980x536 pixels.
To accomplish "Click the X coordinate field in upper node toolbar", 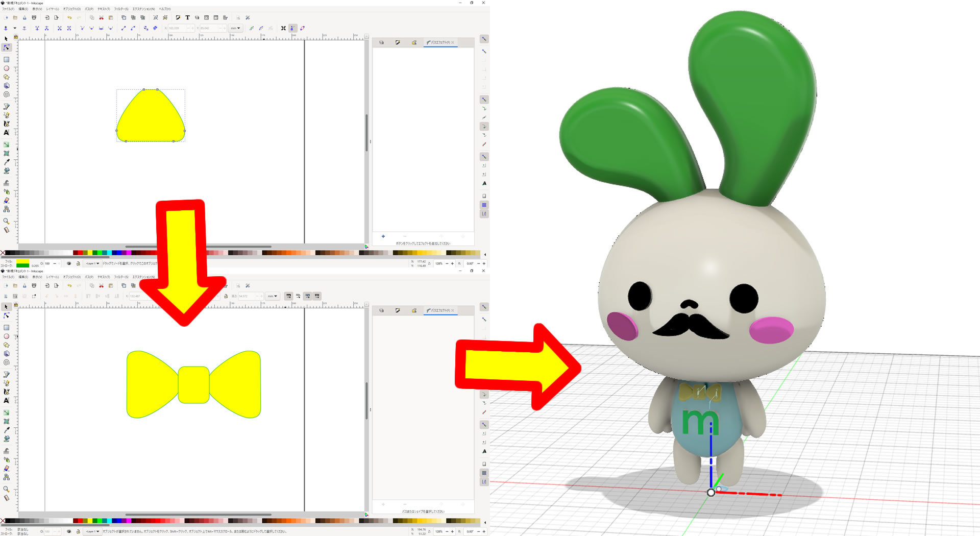I will (x=177, y=28).
